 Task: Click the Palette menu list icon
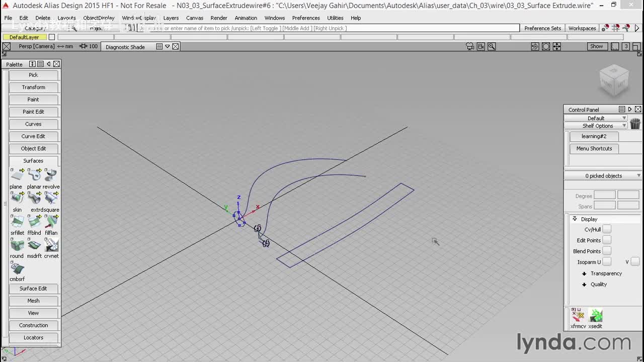(41, 64)
